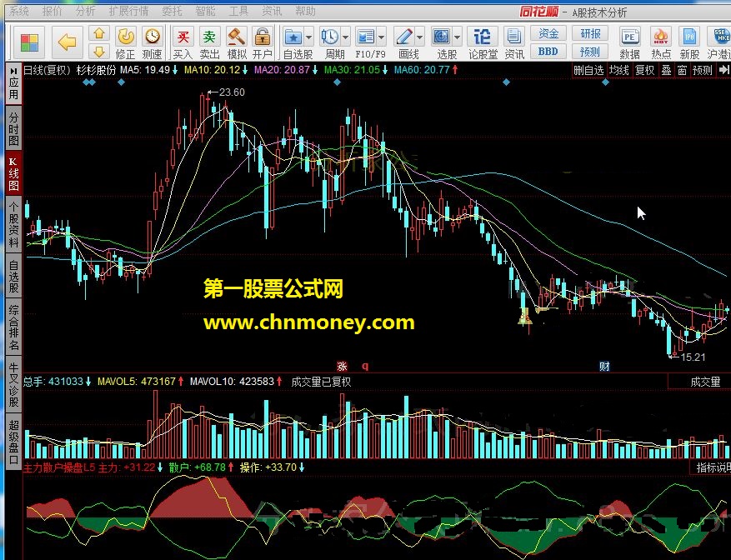Click the page up arrow icon
731x560 pixels.
pos(99,34)
